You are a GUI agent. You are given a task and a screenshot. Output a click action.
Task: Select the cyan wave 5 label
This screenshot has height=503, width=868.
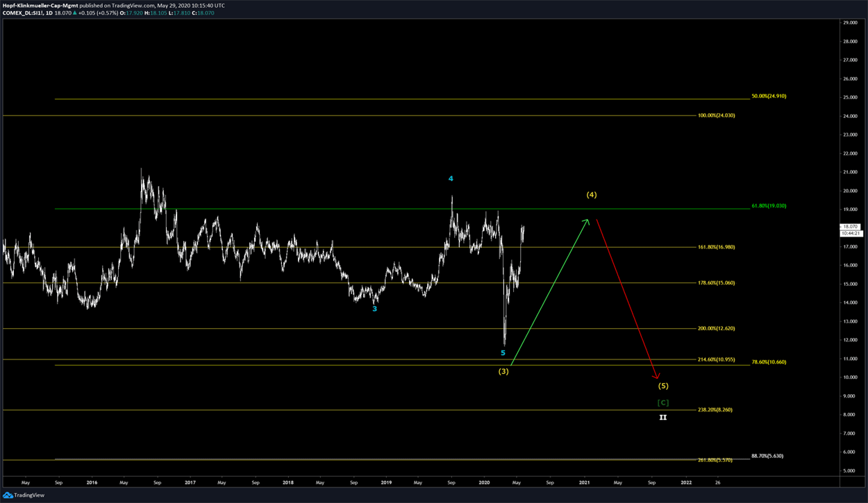coord(503,353)
